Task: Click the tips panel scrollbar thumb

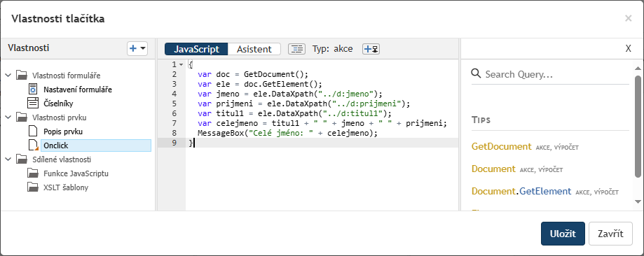Action: [638, 127]
